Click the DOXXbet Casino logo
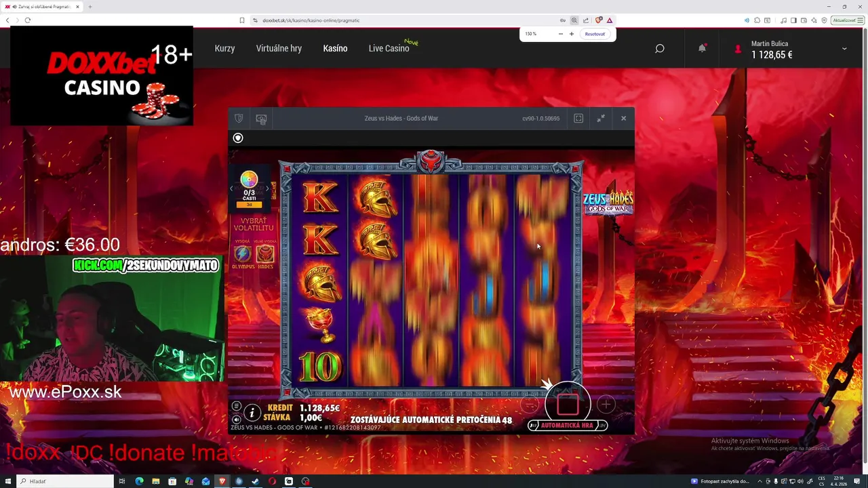This screenshot has height=488, width=868. coord(102,76)
